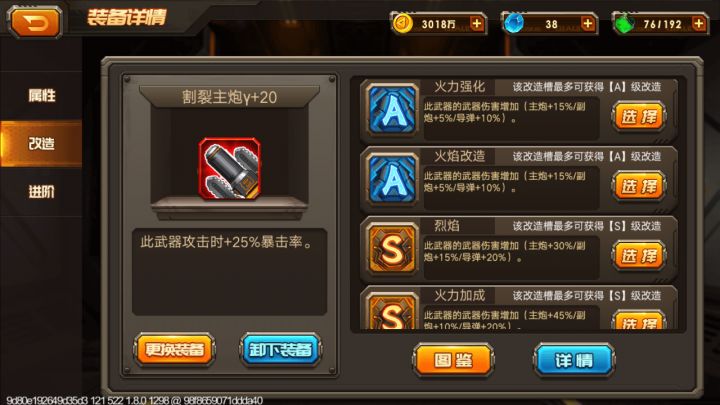Tap the A-grade badge for 火焰改造
Screen dimensions: 720x405
point(393,179)
